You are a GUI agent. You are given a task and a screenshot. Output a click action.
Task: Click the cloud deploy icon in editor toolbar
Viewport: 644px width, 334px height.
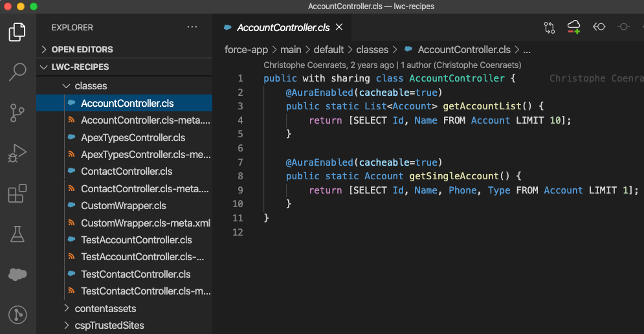coord(573,27)
